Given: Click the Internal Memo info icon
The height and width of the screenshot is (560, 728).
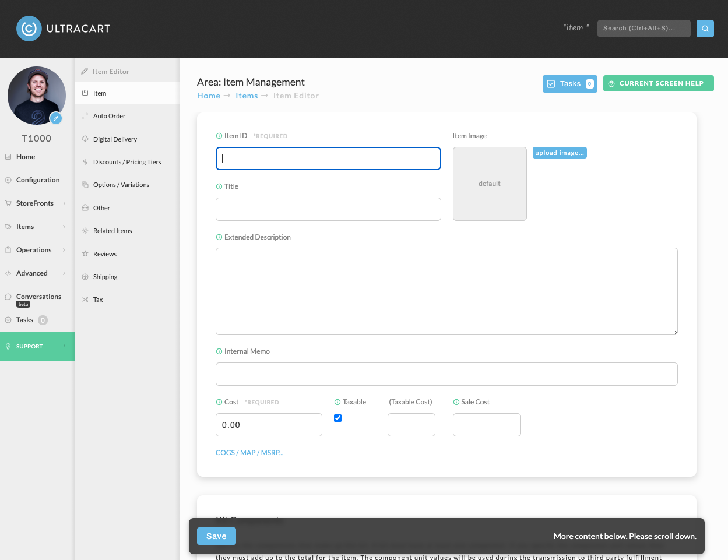Looking at the screenshot, I should (x=219, y=351).
